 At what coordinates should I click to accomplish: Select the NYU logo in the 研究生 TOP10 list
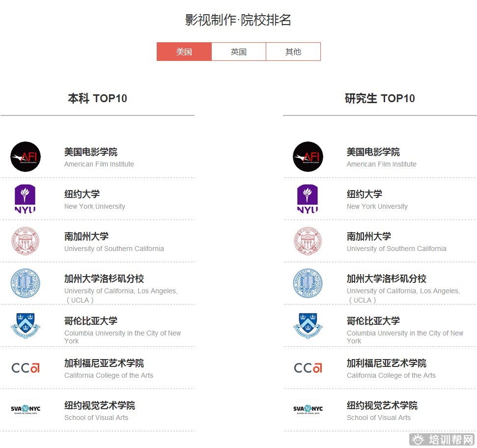(308, 199)
